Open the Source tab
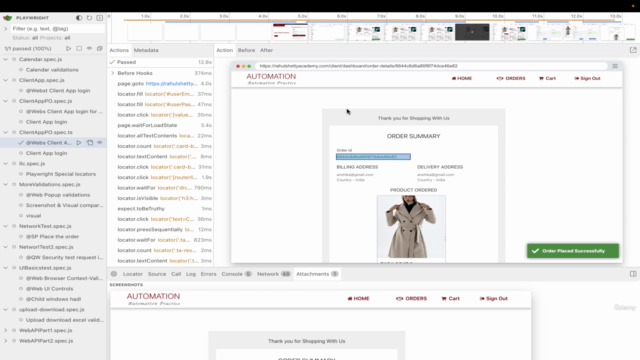Screen dimensions: 640x360 pos(157,274)
